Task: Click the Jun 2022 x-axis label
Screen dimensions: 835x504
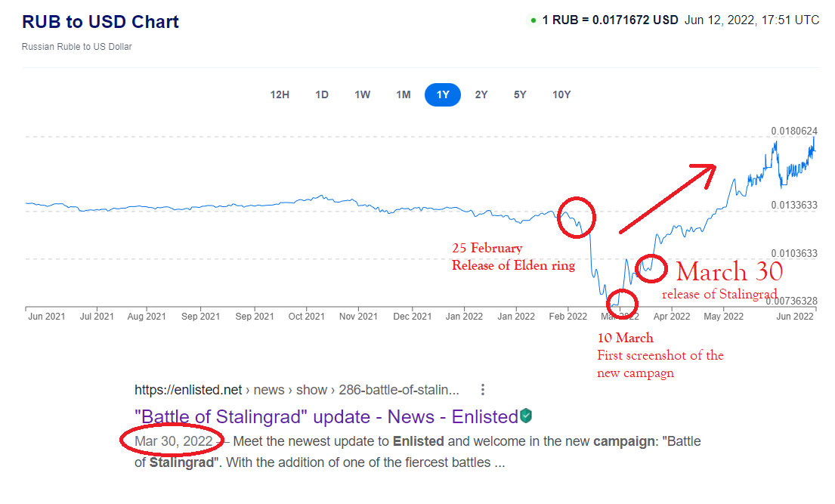Action: coord(794,317)
